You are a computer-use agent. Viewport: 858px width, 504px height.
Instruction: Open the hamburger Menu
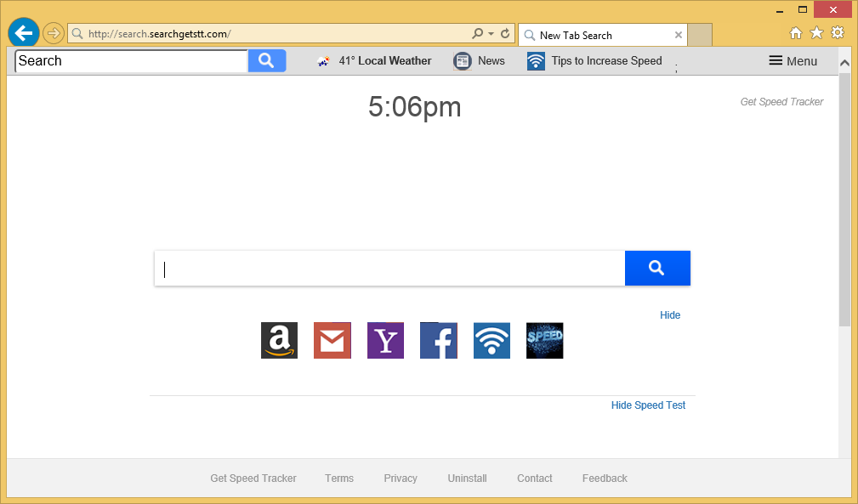pos(793,61)
